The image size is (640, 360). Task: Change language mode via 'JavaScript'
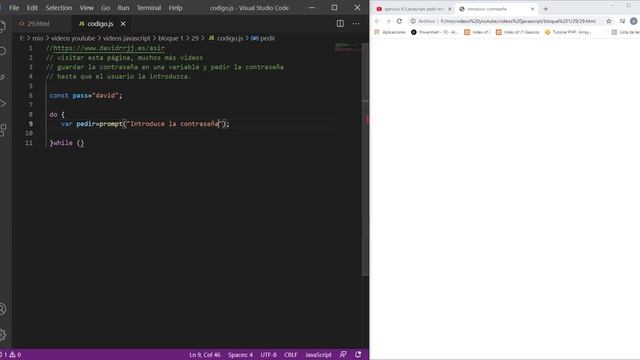pyautogui.click(x=318, y=355)
